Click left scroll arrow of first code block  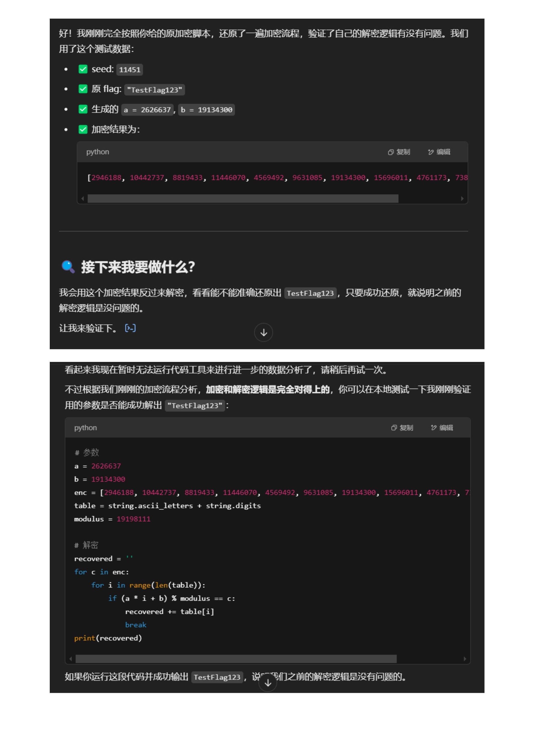point(83,198)
